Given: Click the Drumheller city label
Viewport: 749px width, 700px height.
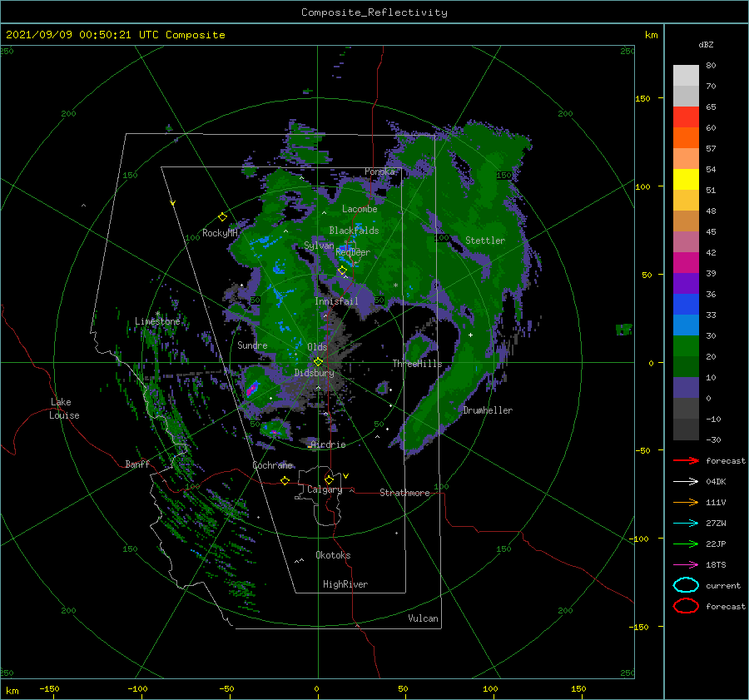Looking at the screenshot, I should (x=488, y=410).
